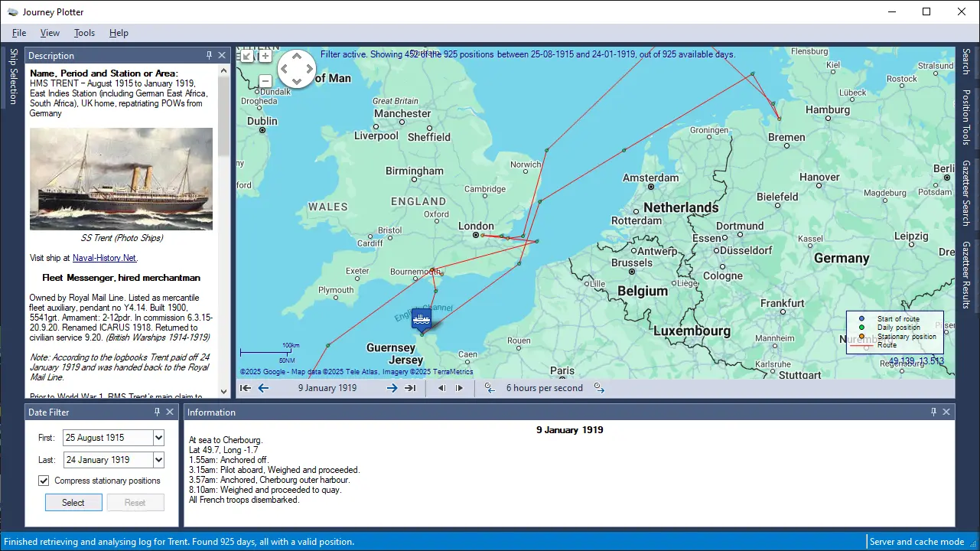The height and width of the screenshot is (551, 980).
Task: Click the Select button in Date Filter
Action: pos(73,503)
